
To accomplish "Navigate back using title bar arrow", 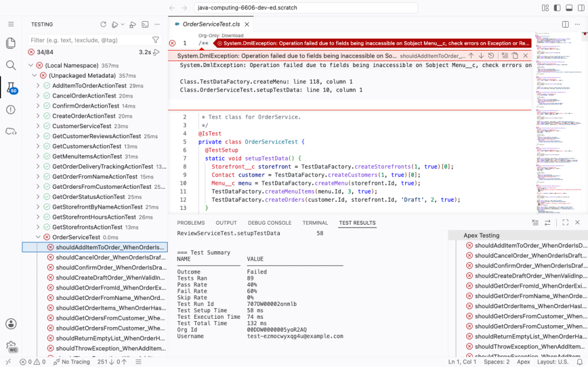I will point(172,8).
